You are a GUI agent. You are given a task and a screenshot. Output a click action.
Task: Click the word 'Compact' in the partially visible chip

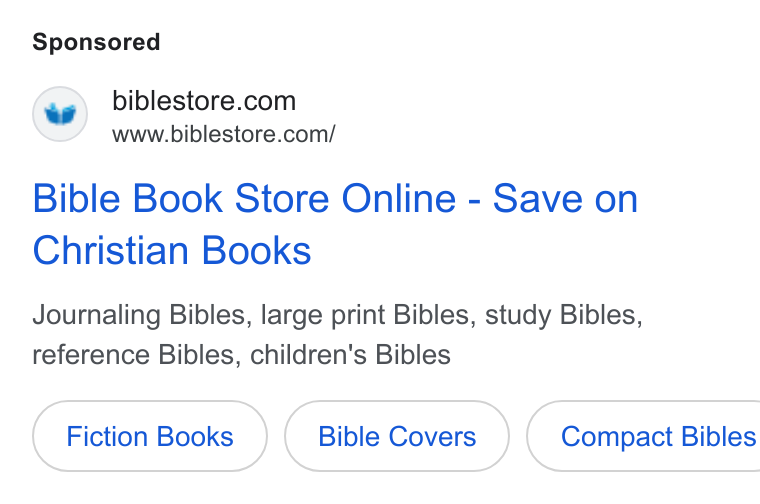[616, 437]
